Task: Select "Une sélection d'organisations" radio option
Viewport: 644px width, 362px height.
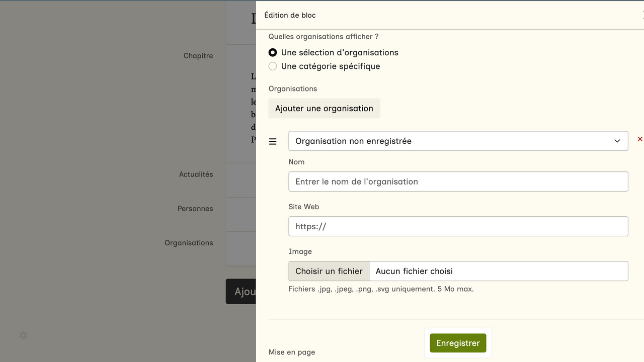Action: click(273, 52)
